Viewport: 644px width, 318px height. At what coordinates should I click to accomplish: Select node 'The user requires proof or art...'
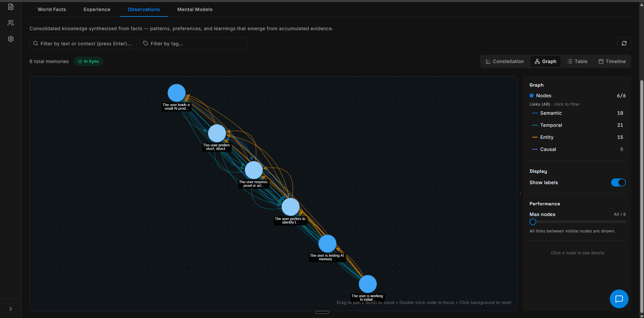coord(254,170)
